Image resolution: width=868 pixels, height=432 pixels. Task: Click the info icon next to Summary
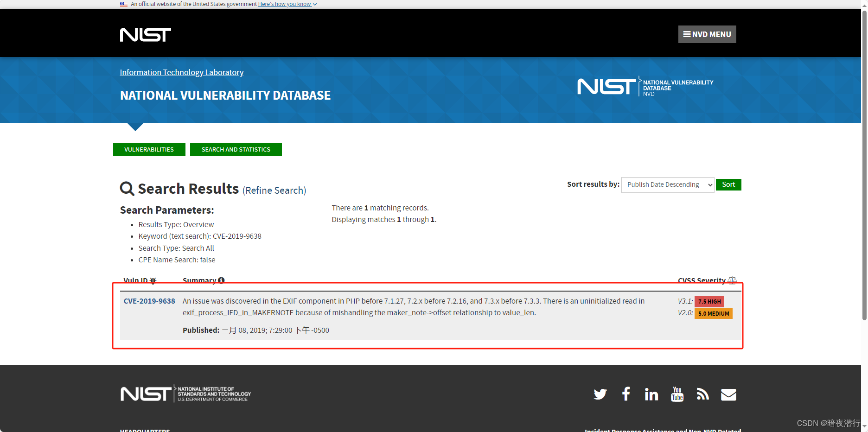221,280
